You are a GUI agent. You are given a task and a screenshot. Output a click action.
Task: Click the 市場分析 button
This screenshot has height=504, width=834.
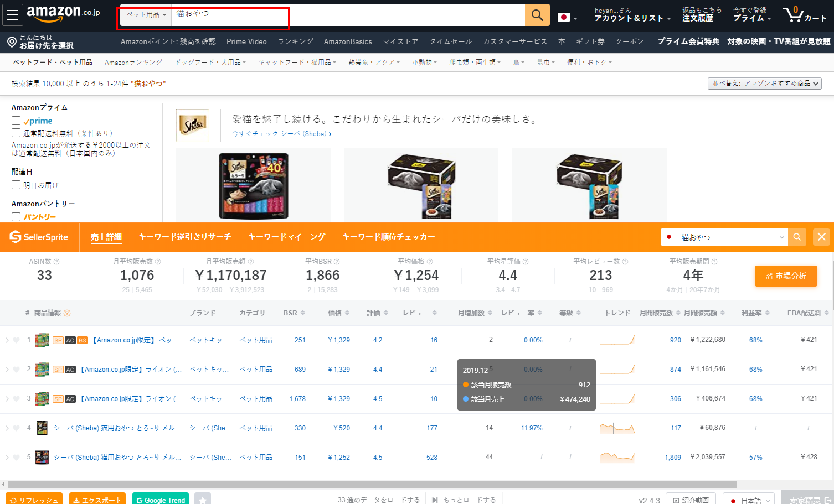[786, 276]
